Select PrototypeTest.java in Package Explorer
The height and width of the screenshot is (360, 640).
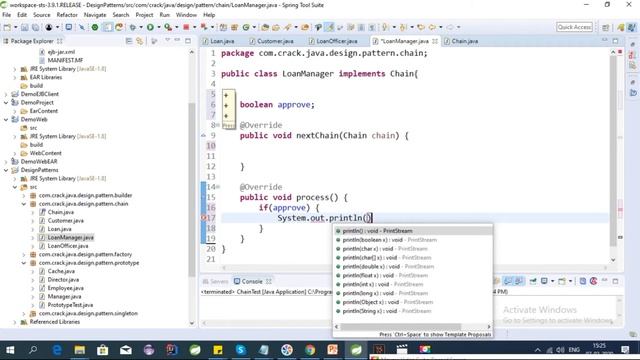point(70,305)
